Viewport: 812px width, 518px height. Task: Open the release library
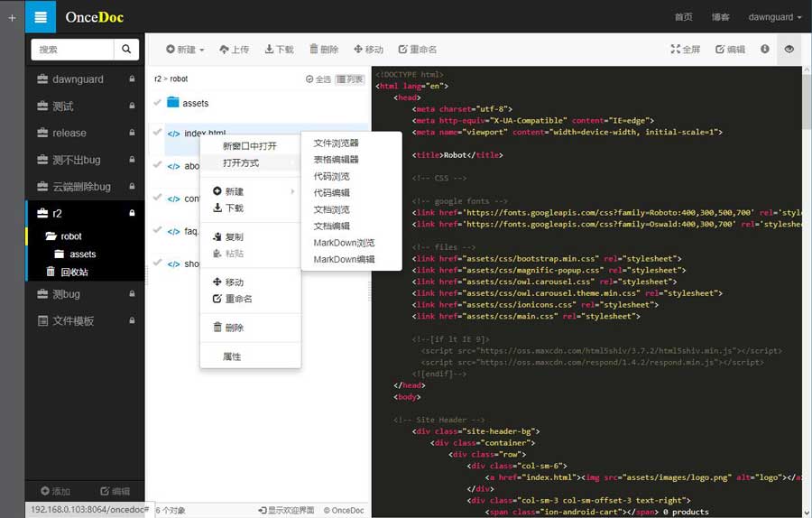pyautogui.click(x=69, y=133)
